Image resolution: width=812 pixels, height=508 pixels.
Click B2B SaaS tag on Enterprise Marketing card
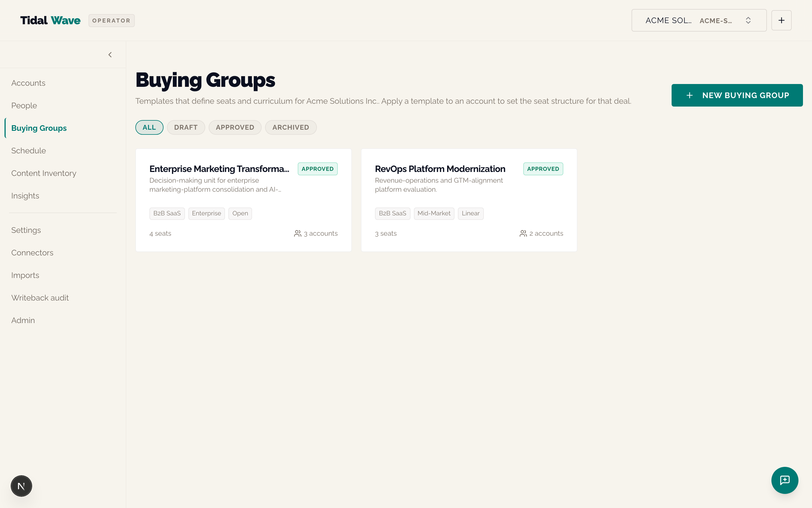pyautogui.click(x=167, y=213)
